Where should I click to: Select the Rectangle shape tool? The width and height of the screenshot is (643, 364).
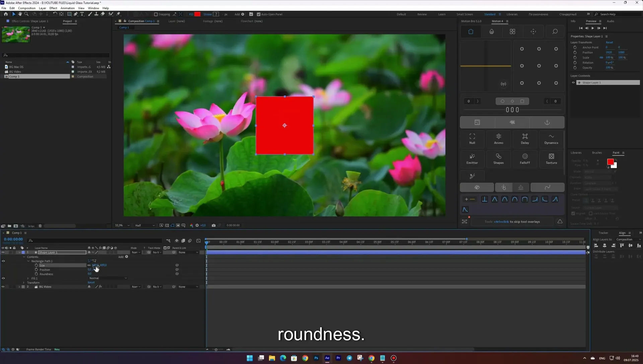[69, 14]
